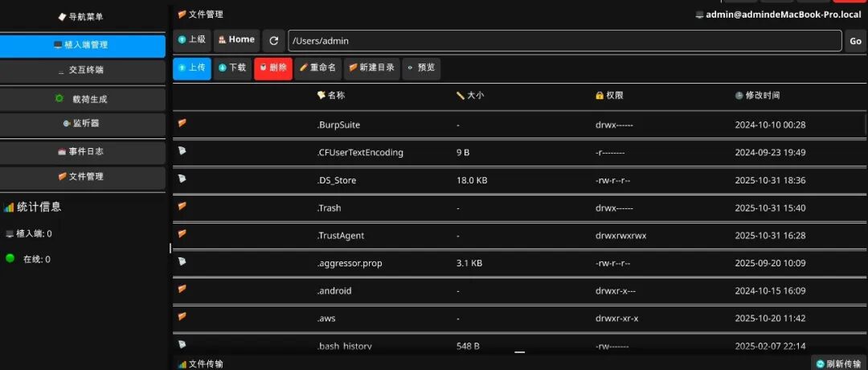Click the sidebar resize handle
Viewport: 868px width, 370px height.
point(170,249)
